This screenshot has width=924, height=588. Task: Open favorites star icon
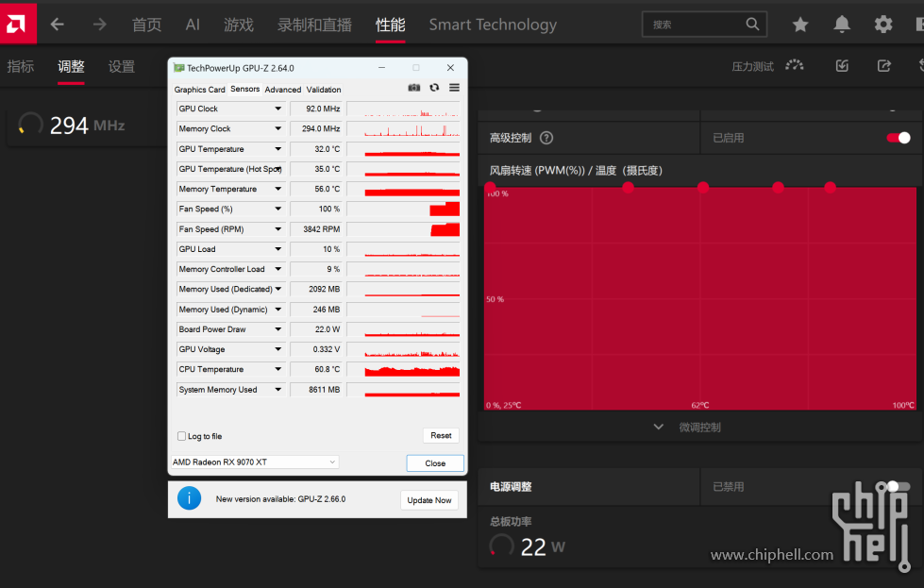coord(800,25)
